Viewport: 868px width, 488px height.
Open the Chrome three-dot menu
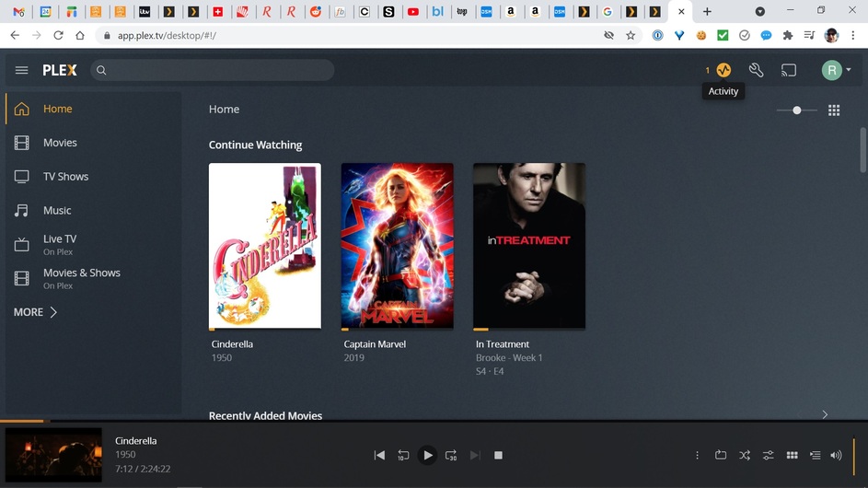point(853,36)
